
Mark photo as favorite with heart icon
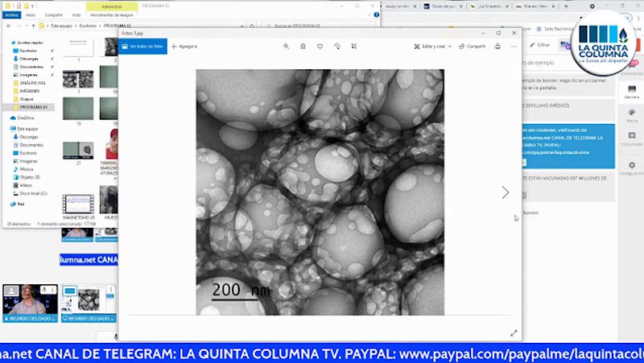320,47
